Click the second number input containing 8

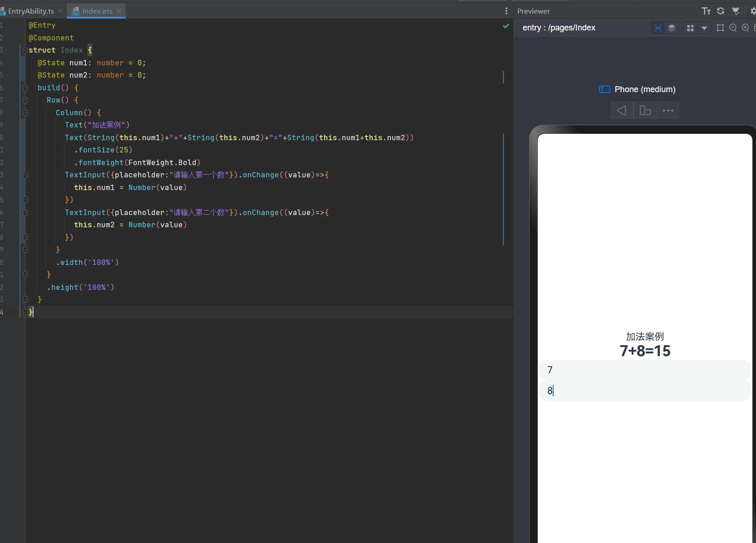point(644,391)
